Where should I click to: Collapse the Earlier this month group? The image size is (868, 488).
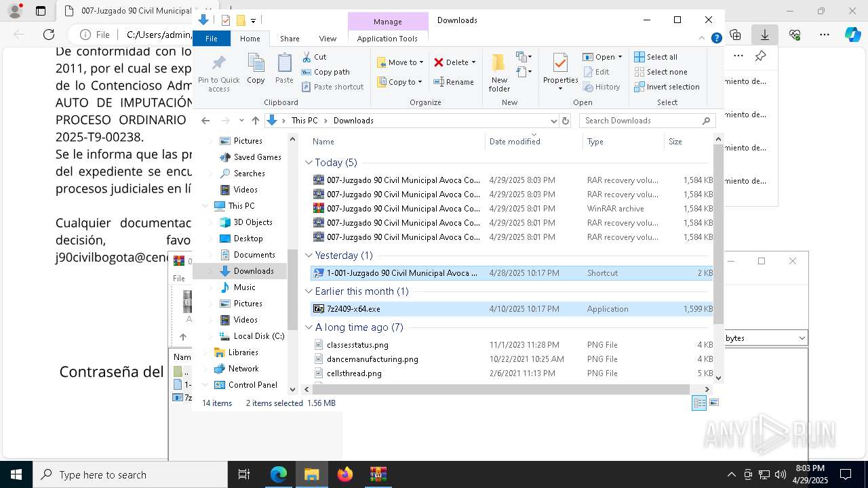coord(309,291)
